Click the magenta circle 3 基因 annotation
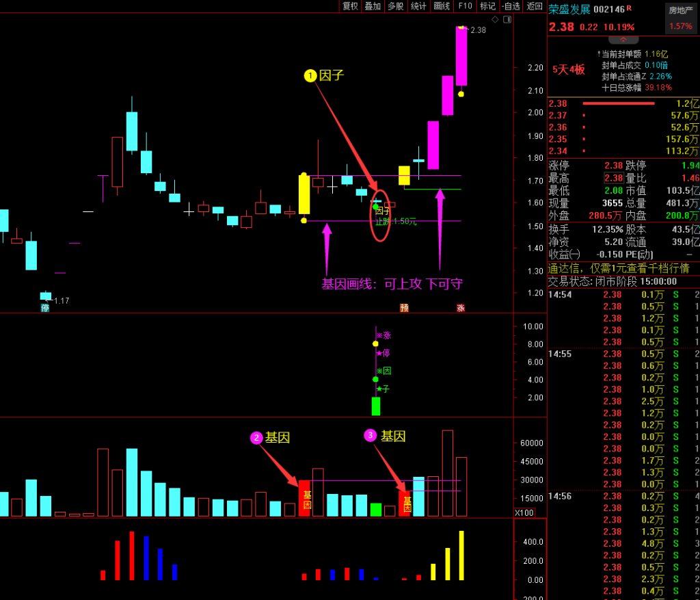 371,436
